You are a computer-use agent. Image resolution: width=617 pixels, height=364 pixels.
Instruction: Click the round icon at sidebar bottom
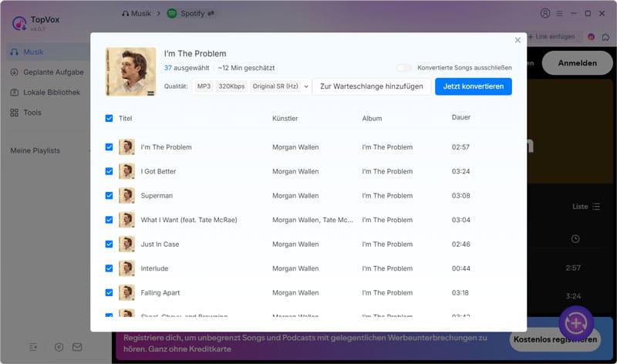tap(59, 347)
